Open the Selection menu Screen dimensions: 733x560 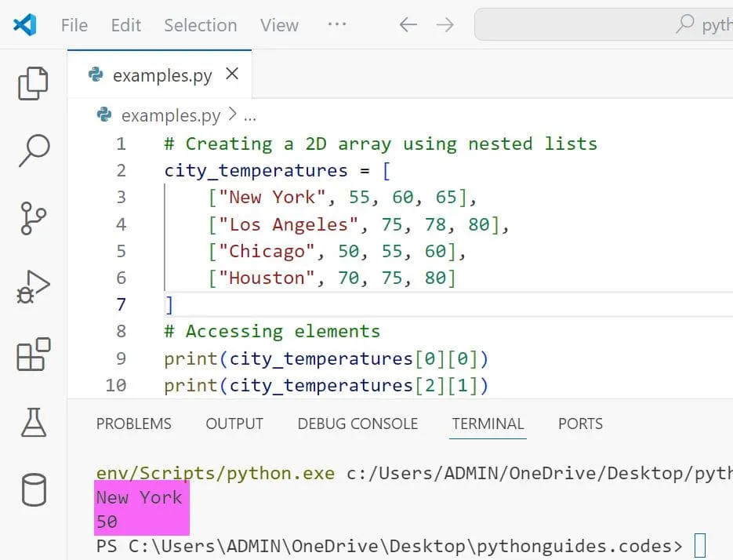[200, 25]
